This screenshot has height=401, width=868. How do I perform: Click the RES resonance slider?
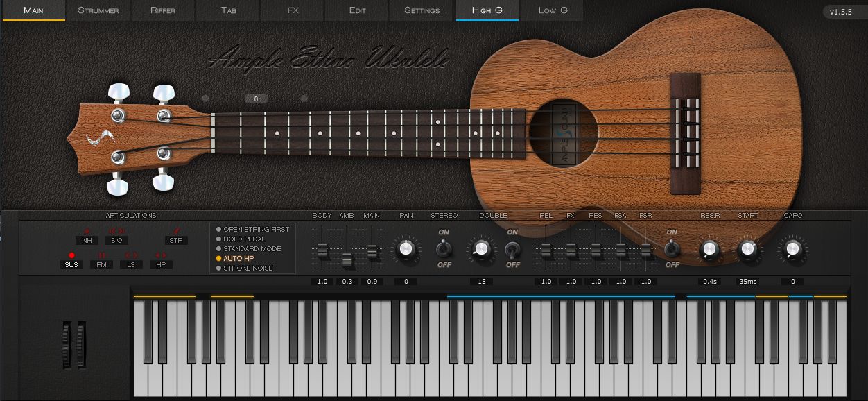point(596,250)
